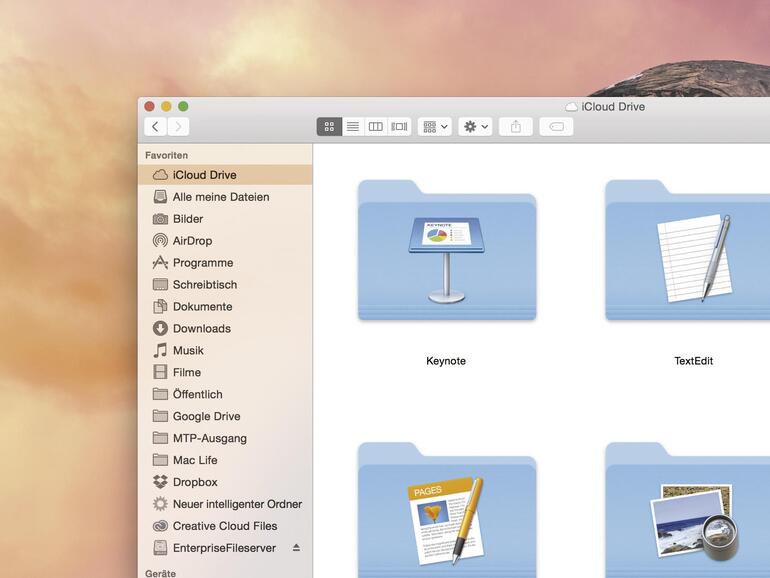Select iCloud Drive in the sidebar
Screen dimensions: 770x578
[x=225, y=175]
